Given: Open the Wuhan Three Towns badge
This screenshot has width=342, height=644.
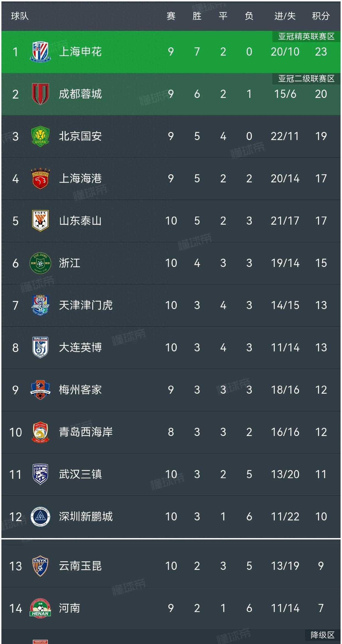Looking at the screenshot, I should click(x=40, y=474).
